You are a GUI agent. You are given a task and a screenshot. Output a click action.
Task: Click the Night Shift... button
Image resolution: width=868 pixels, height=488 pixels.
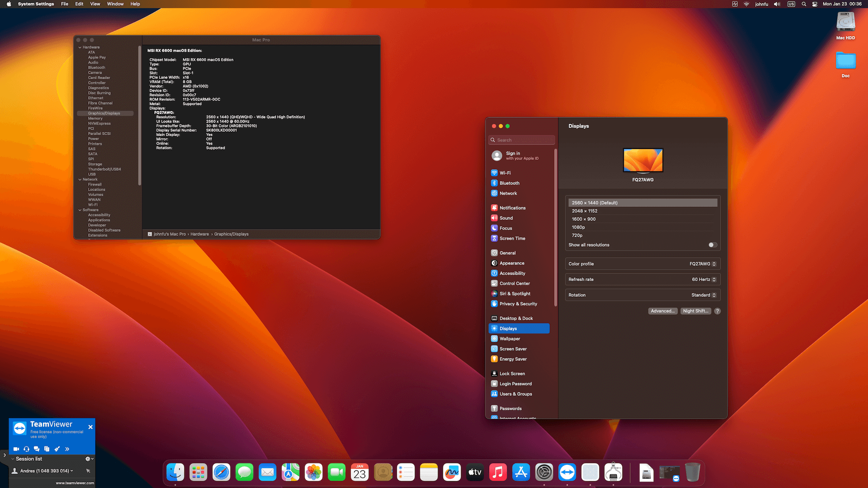click(696, 311)
